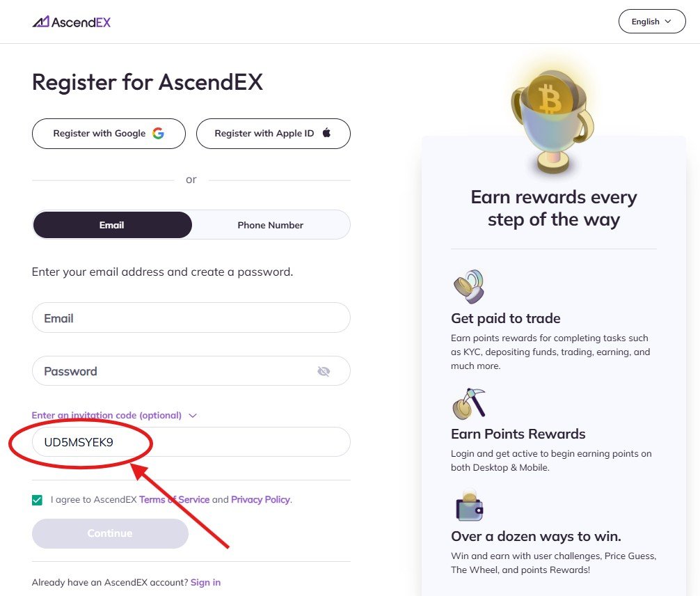Click the AscendEX logo
This screenshot has height=596, width=700.
pos(72,22)
